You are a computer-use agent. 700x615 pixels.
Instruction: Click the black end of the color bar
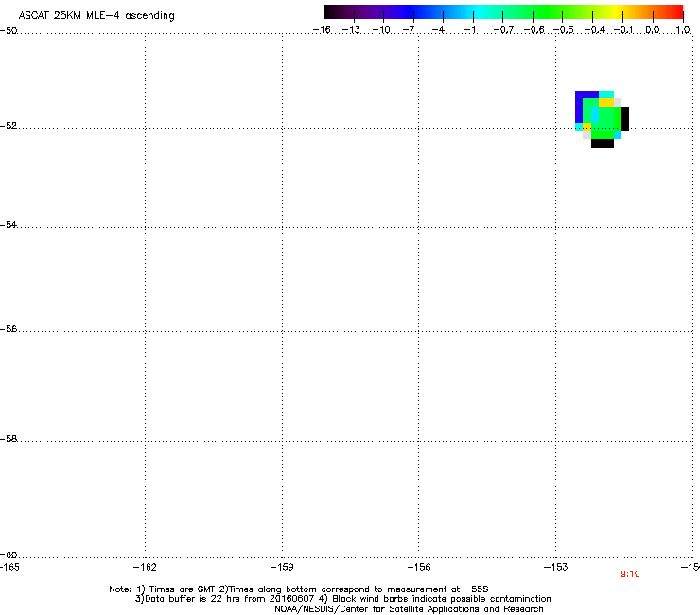click(333, 12)
